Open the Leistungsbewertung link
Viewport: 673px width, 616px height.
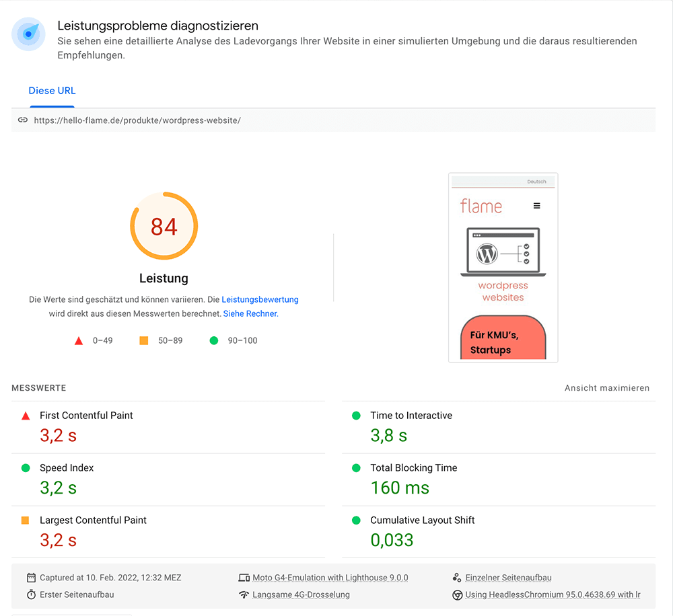260,299
